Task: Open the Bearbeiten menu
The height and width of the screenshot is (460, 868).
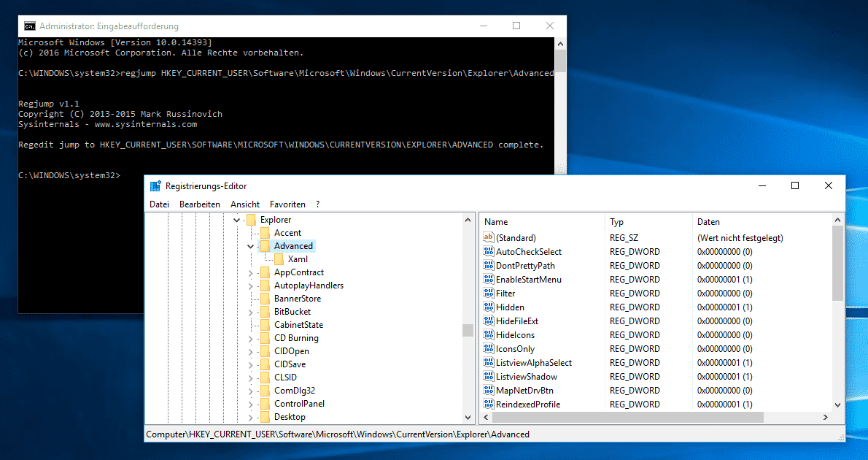Action: coord(200,204)
